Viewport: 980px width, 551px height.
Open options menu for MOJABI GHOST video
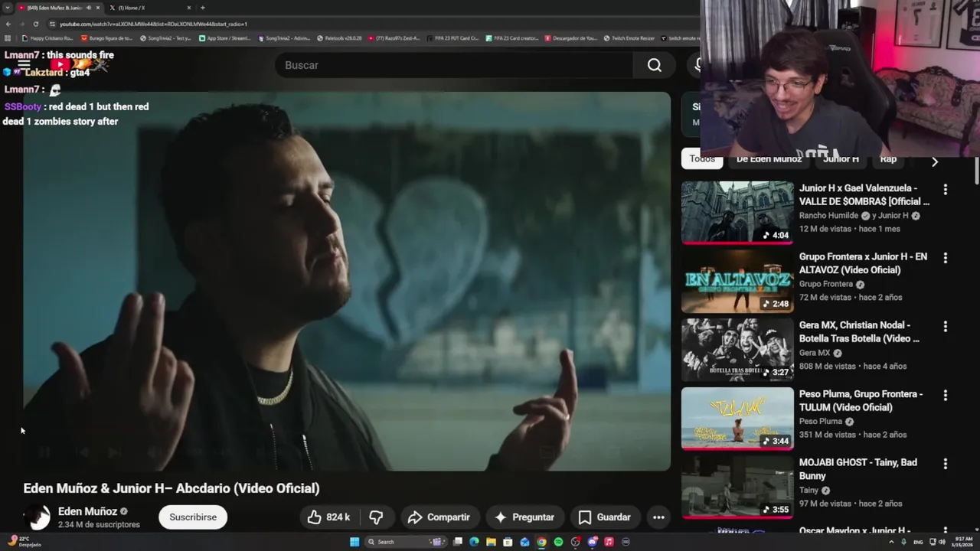pos(945,464)
